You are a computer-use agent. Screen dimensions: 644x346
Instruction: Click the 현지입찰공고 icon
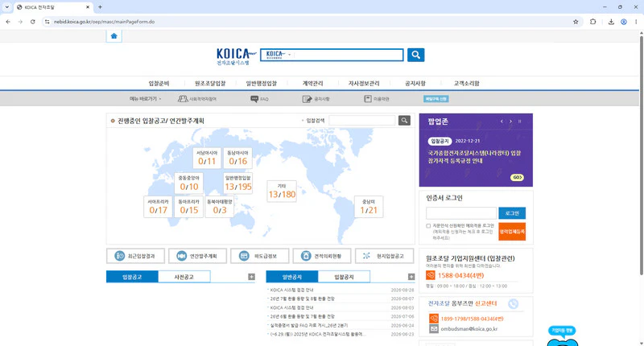[x=367, y=256]
